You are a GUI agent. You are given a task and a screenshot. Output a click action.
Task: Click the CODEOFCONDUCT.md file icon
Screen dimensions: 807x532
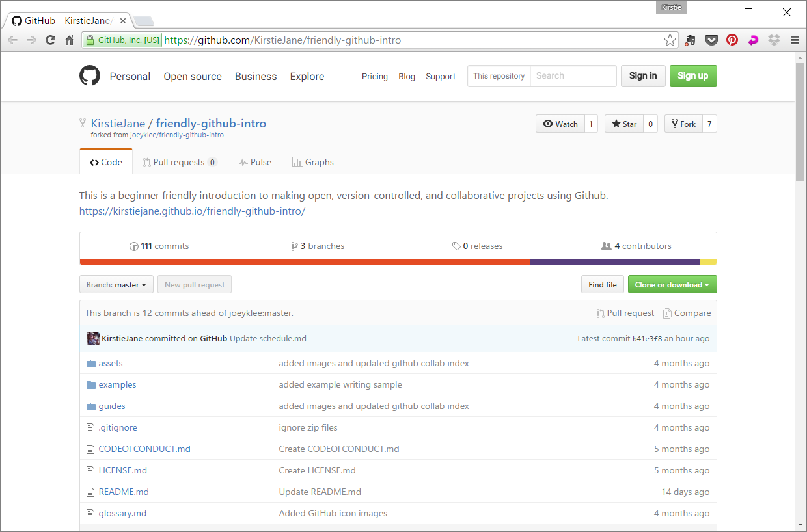point(91,449)
